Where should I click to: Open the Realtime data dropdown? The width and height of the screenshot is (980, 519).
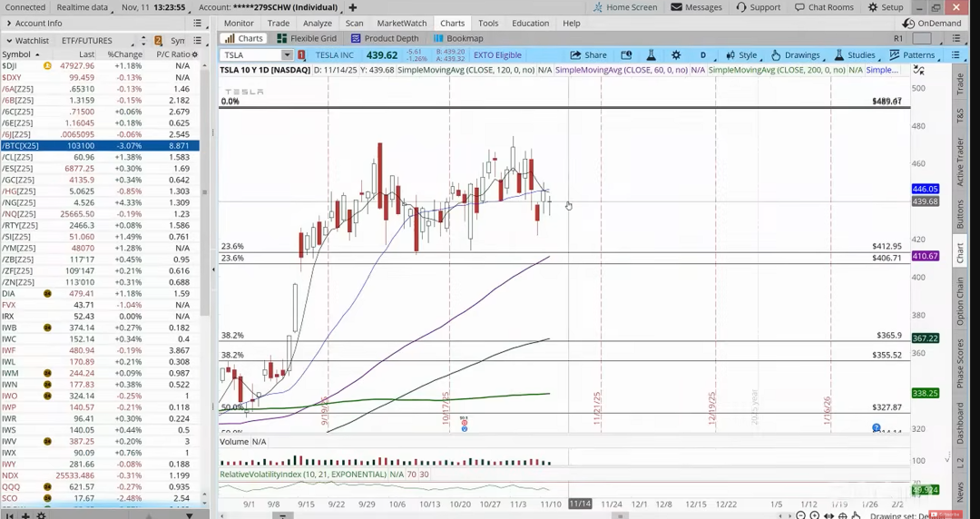coord(84,7)
